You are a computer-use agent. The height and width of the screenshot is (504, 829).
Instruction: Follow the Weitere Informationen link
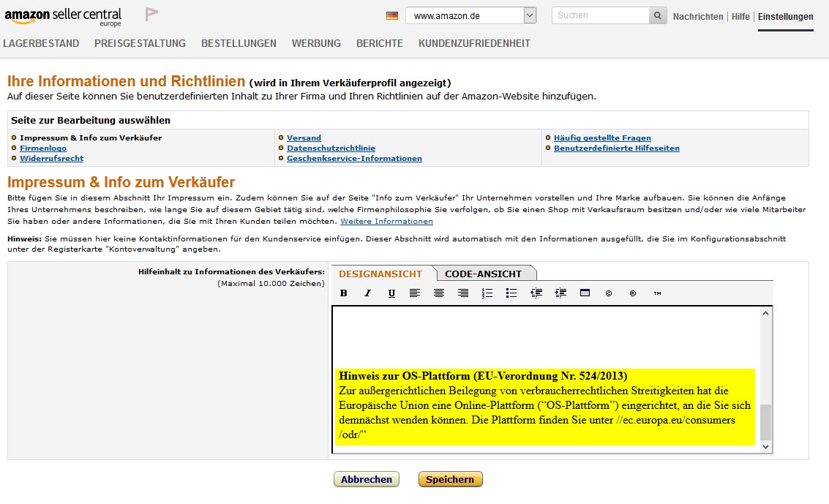(x=386, y=222)
